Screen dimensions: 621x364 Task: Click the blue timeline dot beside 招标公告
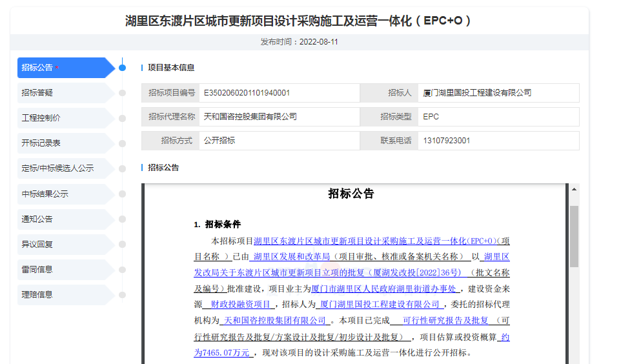pyautogui.click(x=123, y=68)
